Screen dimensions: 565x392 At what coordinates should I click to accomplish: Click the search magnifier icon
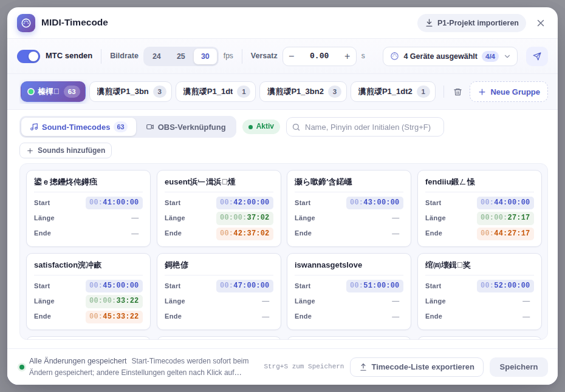click(296, 127)
